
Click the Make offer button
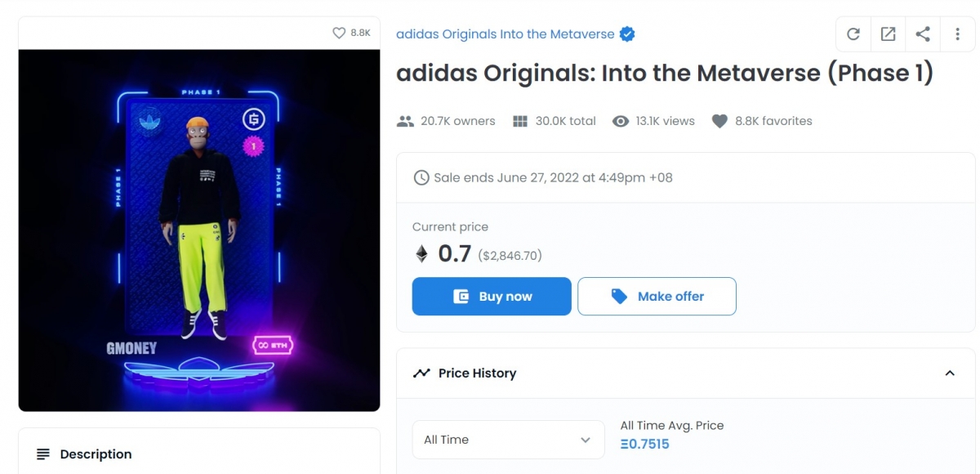(657, 296)
